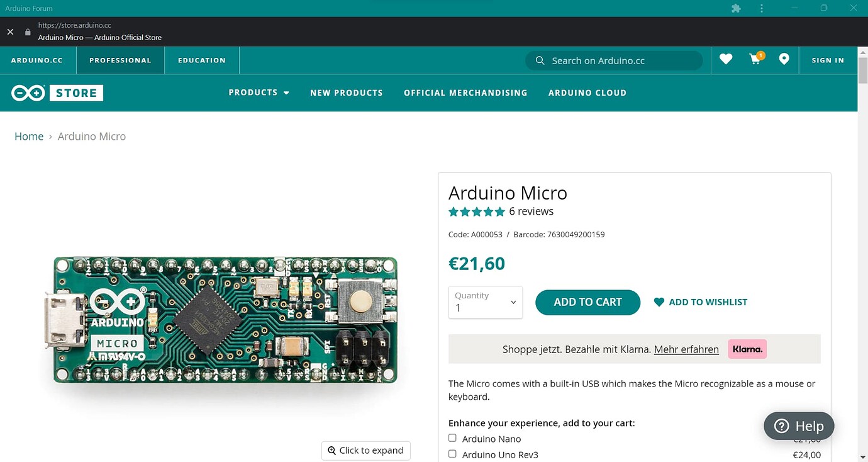The height and width of the screenshot is (462, 868).
Task: Open the browser extensions puzzle icon
Action: (736, 8)
